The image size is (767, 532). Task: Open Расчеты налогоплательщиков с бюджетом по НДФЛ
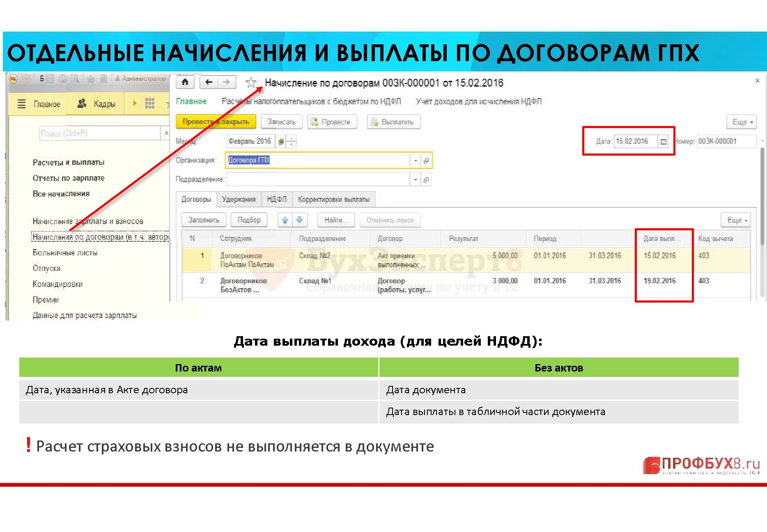311,101
